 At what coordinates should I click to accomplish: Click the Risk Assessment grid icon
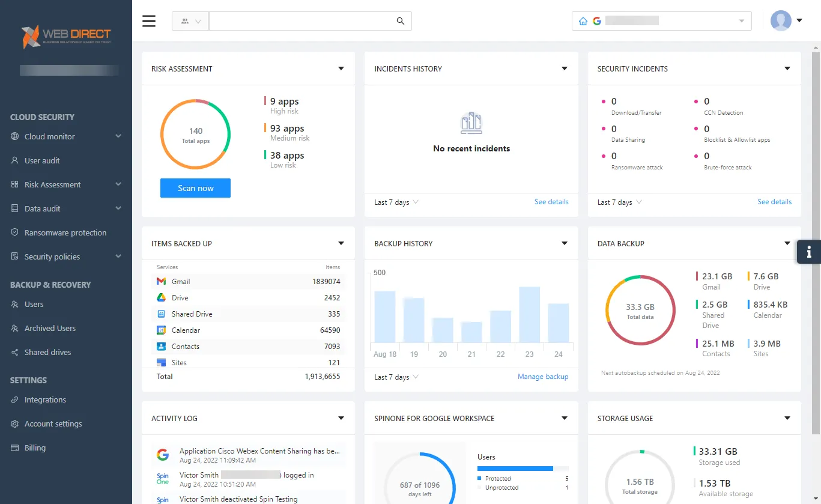(15, 184)
